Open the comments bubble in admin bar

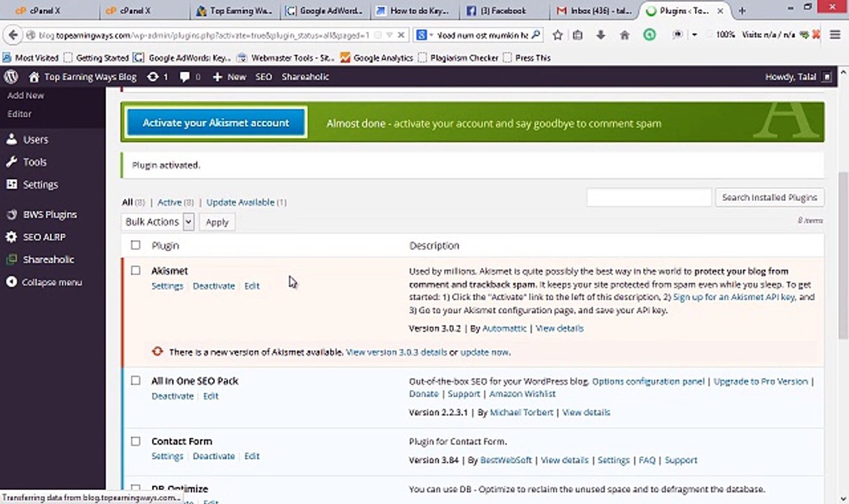[185, 77]
